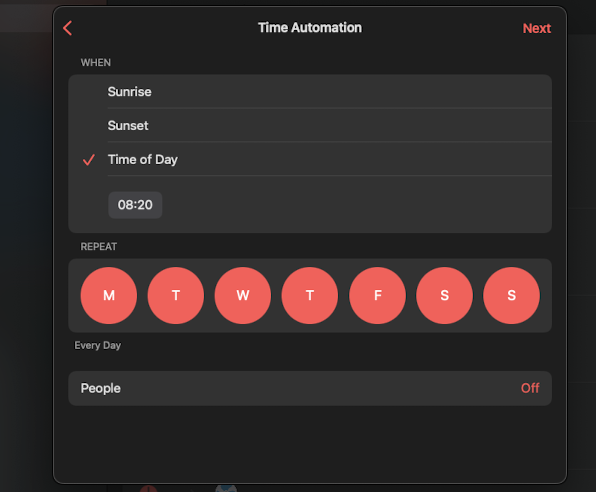
Task: Toggle Monday in the repeat days
Action: pos(109,295)
